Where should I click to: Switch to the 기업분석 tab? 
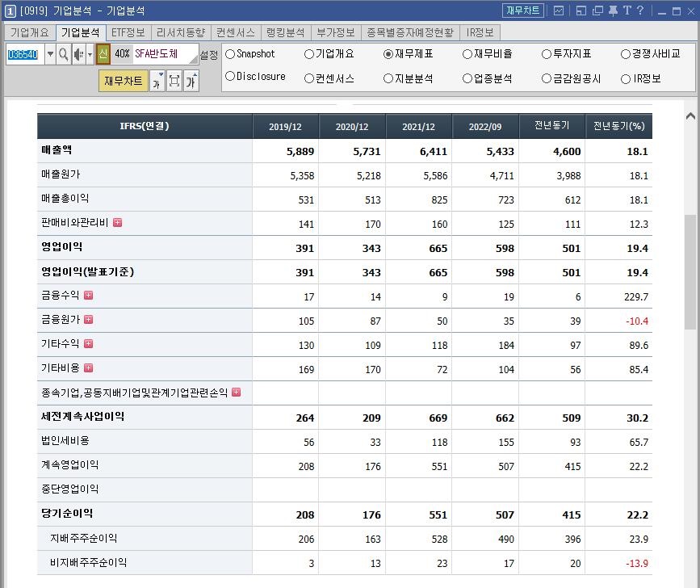point(81,32)
